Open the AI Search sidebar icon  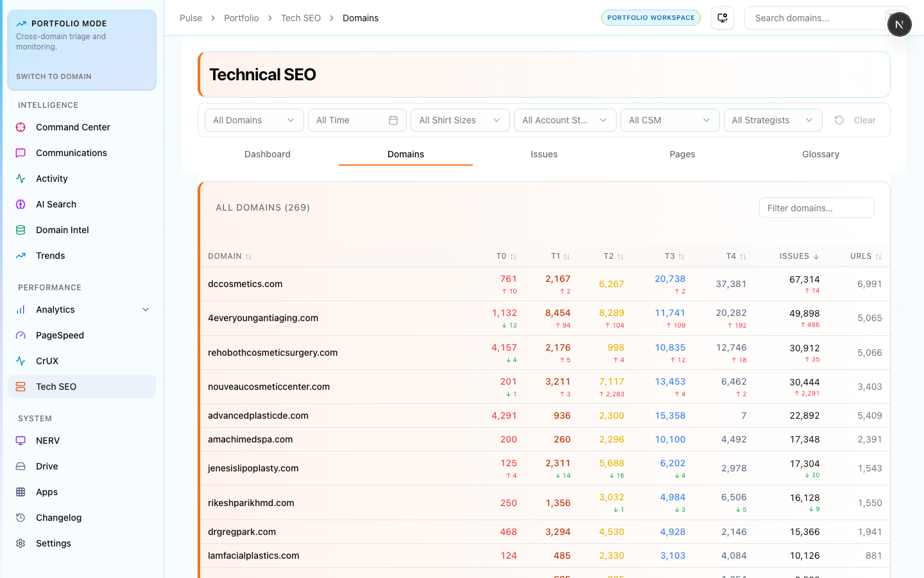coord(21,204)
